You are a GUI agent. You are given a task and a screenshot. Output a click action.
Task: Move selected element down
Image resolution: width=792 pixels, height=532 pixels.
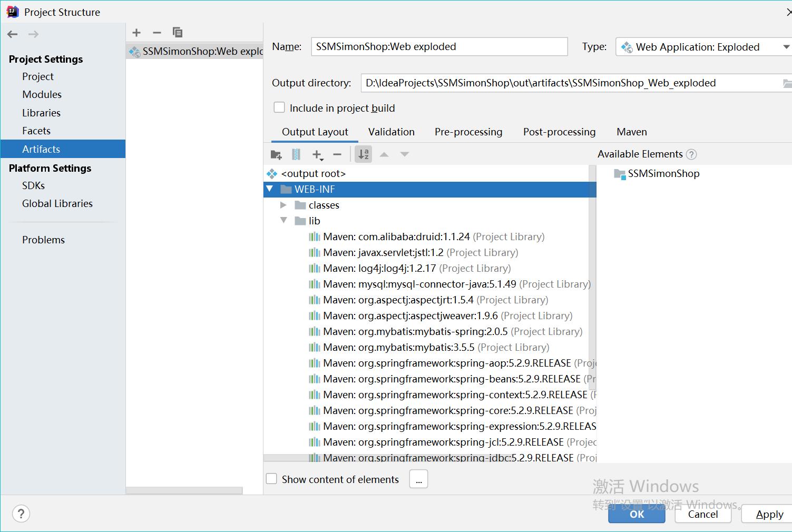click(404, 154)
